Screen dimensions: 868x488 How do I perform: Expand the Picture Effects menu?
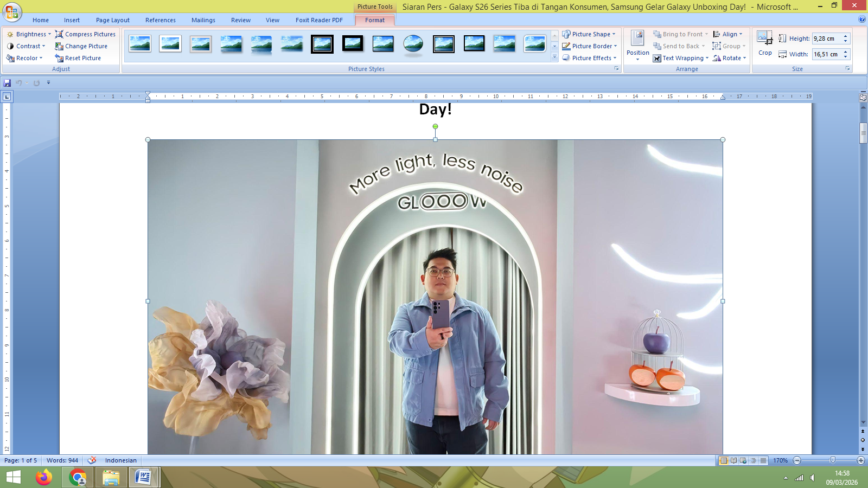click(x=589, y=58)
